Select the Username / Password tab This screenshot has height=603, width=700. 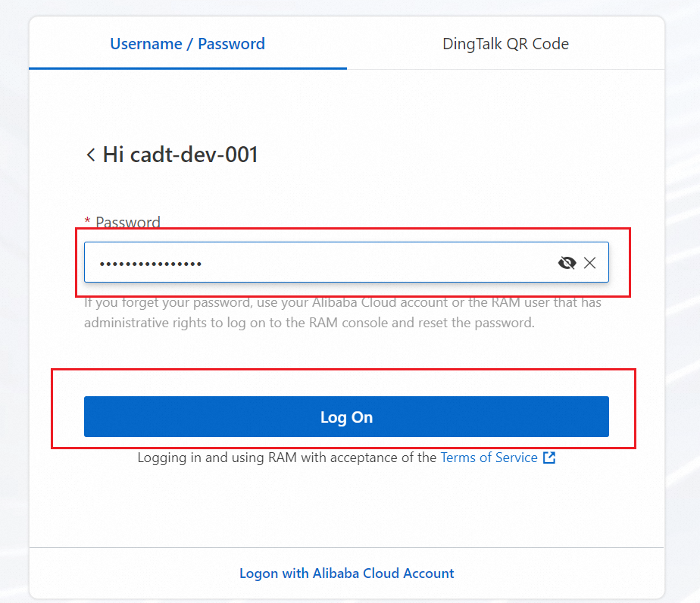click(187, 44)
